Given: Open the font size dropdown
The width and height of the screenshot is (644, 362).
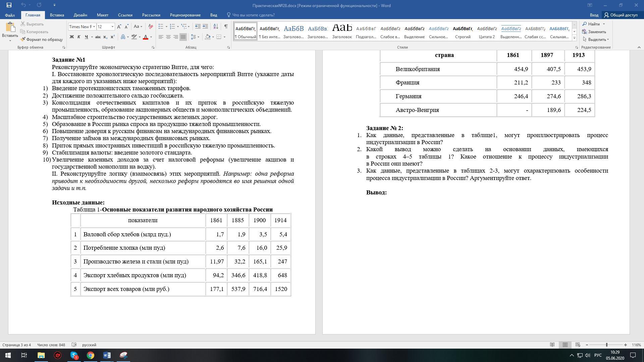Looking at the screenshot, I should 112,26.
